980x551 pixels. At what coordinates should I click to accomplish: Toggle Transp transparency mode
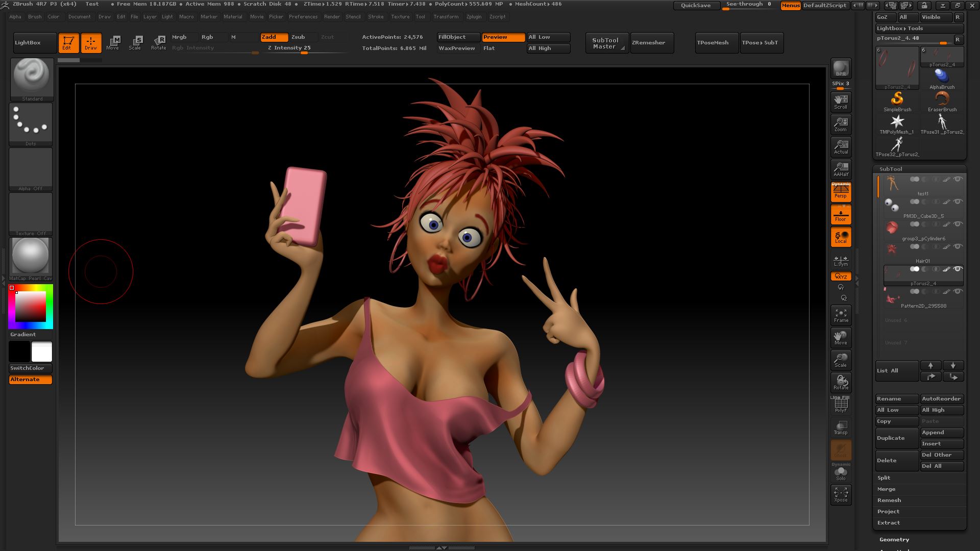(x=841, y=427)
